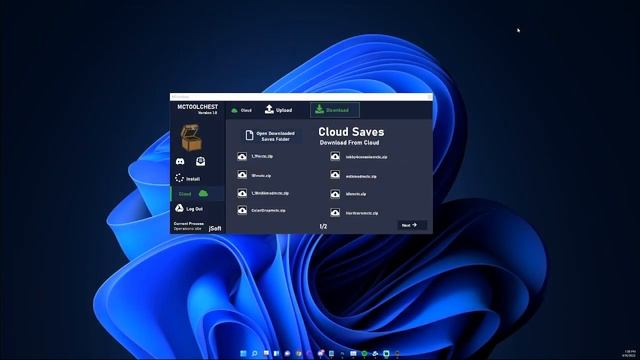Click the mail envelope icon in sidebar

(x=200, y=161)
